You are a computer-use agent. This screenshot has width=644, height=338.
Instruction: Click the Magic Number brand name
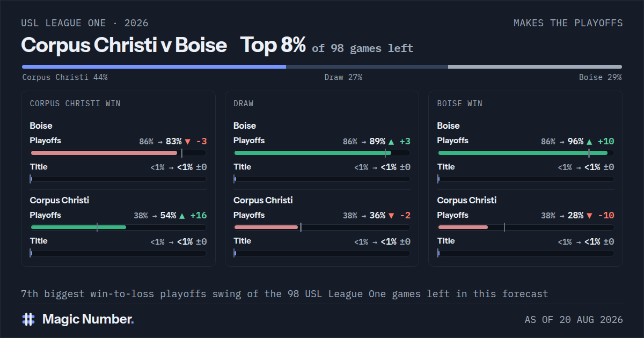point(88,319)
